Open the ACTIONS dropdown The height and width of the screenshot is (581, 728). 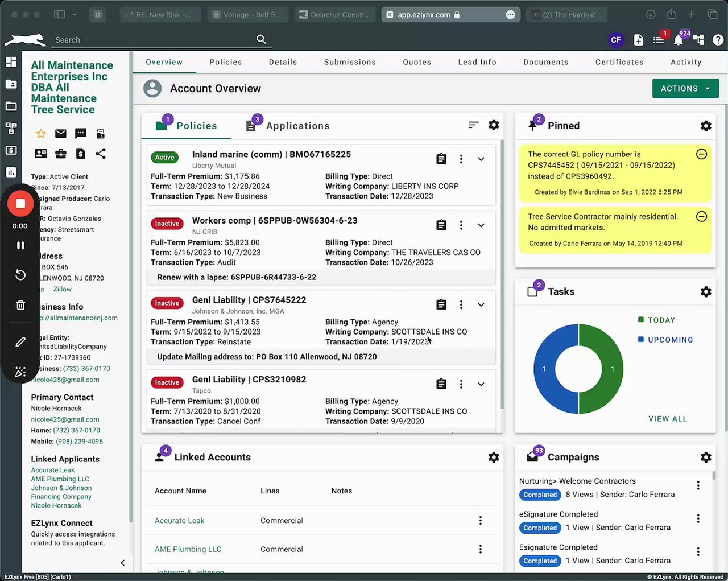(685, 89)
